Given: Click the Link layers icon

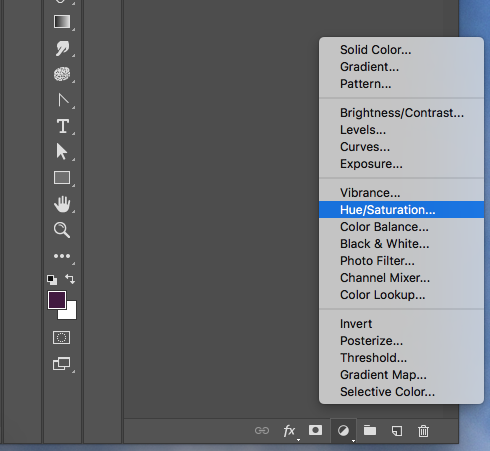Looking at the screenshot, I should 262,431.
